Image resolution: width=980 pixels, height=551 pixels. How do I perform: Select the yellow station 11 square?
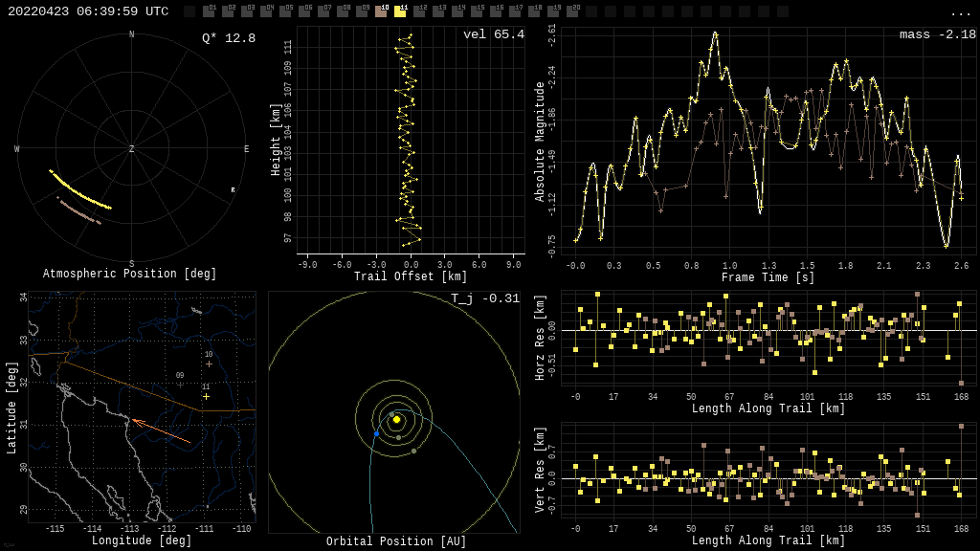[x=400, y=11]
